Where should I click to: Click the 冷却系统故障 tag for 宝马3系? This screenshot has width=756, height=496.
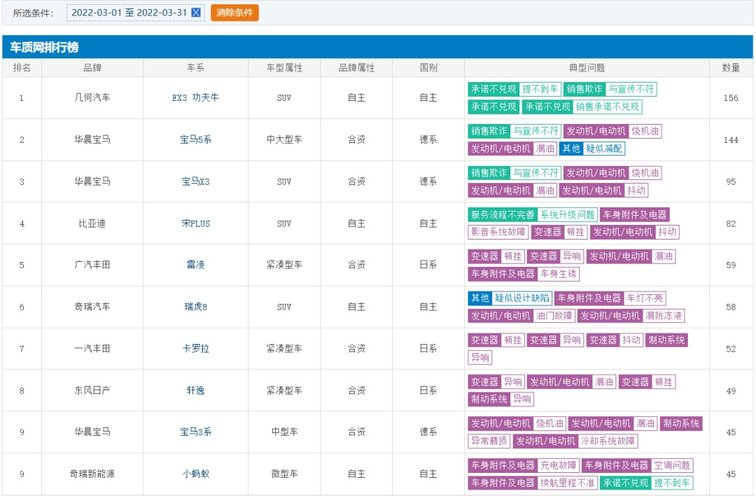[608, 441]
